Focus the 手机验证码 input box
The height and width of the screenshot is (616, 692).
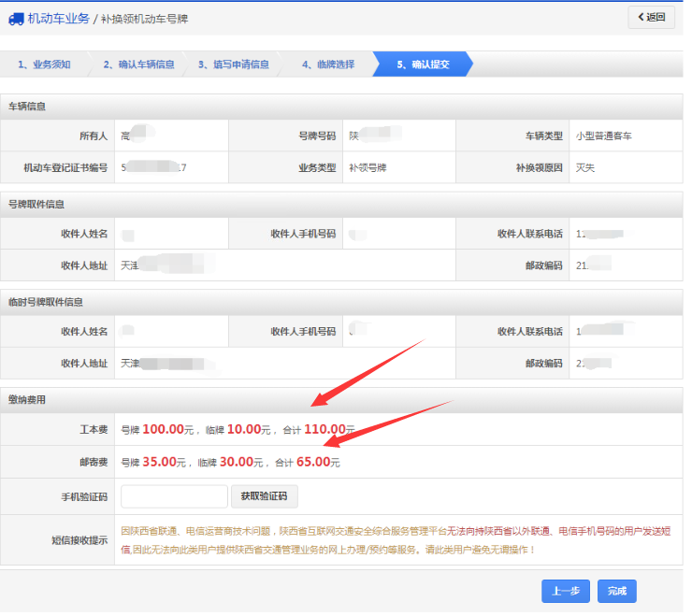click(x=174, y=496)
